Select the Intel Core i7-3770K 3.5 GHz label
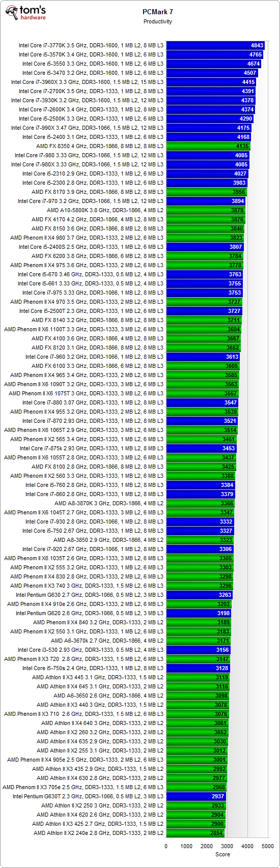 91,45
